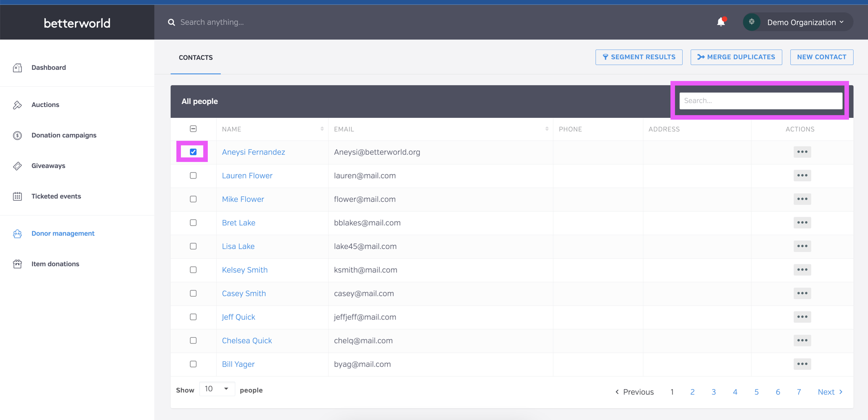Open Ticketed events calendar icon
868x420 pixels.
tap(17, 196)
